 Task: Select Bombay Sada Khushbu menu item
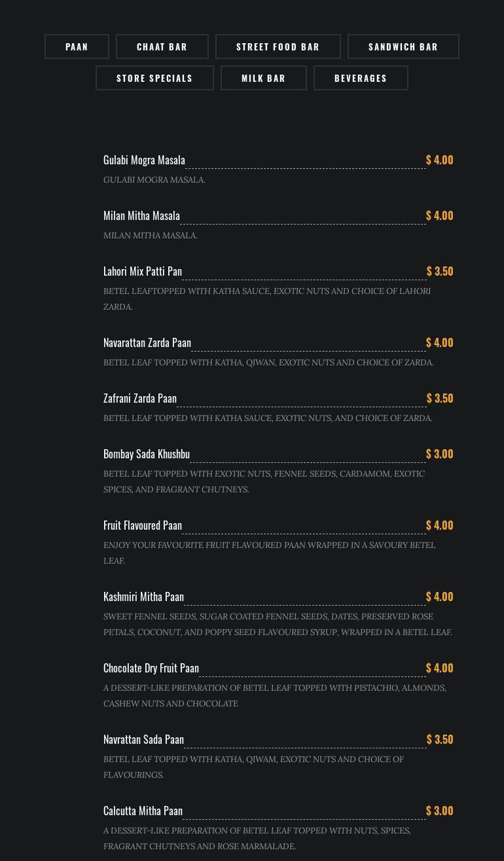click(x=147, y=454)
